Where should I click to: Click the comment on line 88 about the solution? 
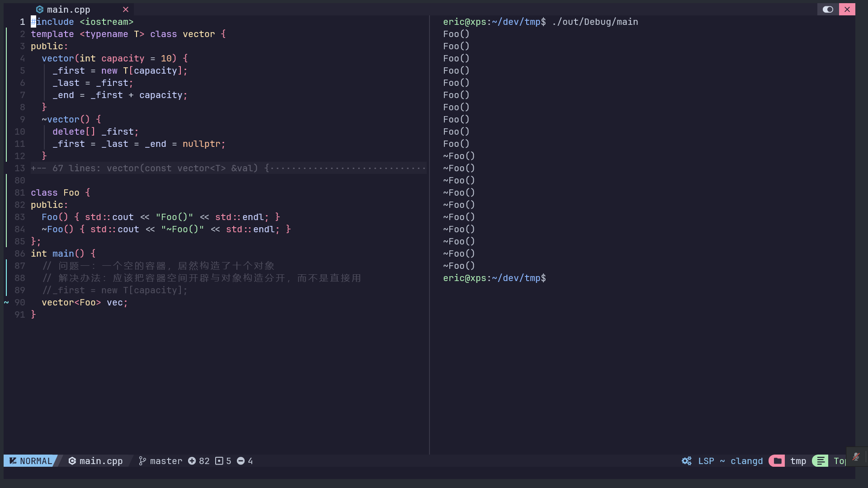click(x=202, y=278)
